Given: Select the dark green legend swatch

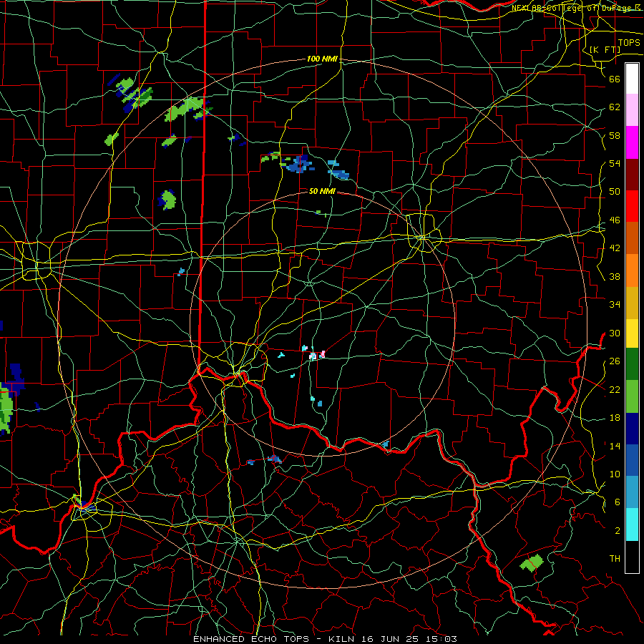Looking at the screenshot, I should 632,364.
